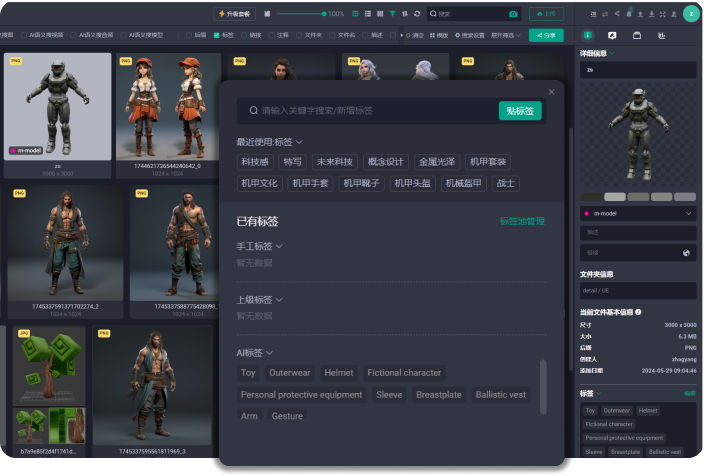Click the globe icon in the link field
Screen dimensions: 704x476
[x=687, y=252]
